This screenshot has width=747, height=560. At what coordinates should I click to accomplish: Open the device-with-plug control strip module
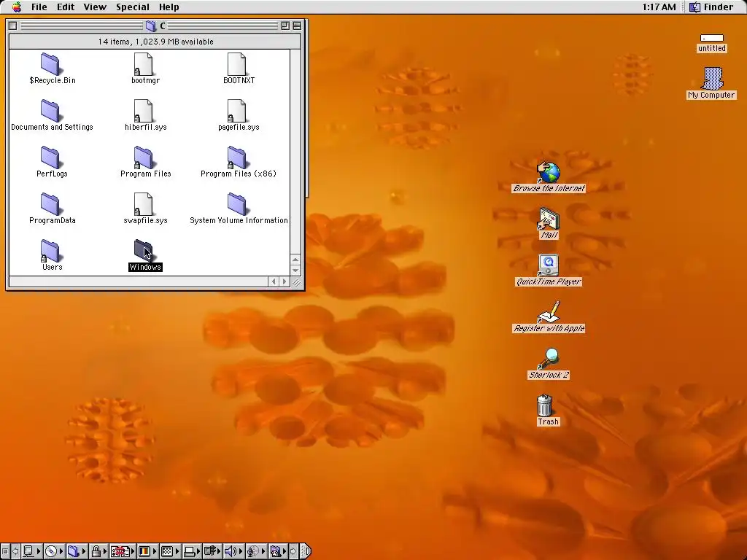coord(212,551)
